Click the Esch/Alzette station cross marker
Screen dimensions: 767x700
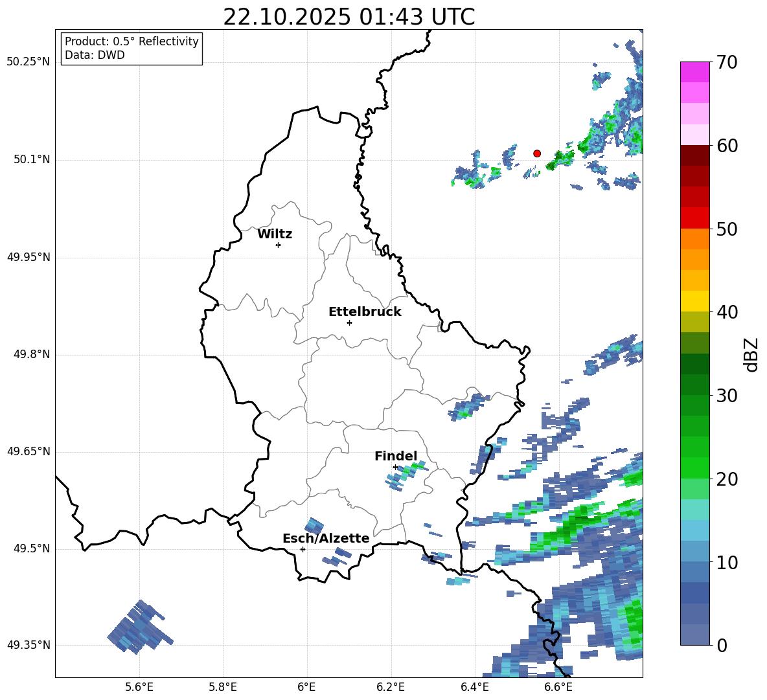[303, 549]
